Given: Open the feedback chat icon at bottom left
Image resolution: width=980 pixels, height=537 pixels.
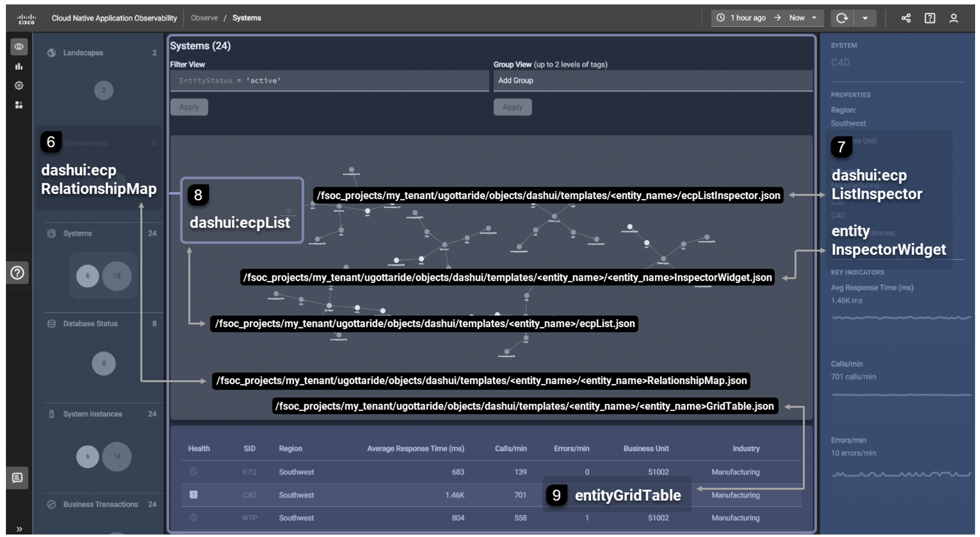Looking at the screenshot, I should (x=17, y=478).
